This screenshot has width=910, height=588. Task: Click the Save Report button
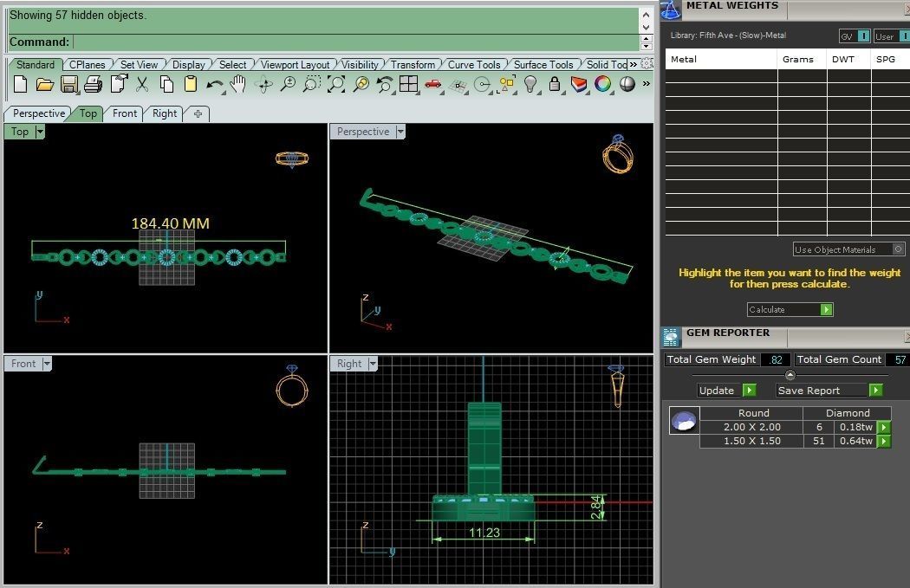pos(829,391)
